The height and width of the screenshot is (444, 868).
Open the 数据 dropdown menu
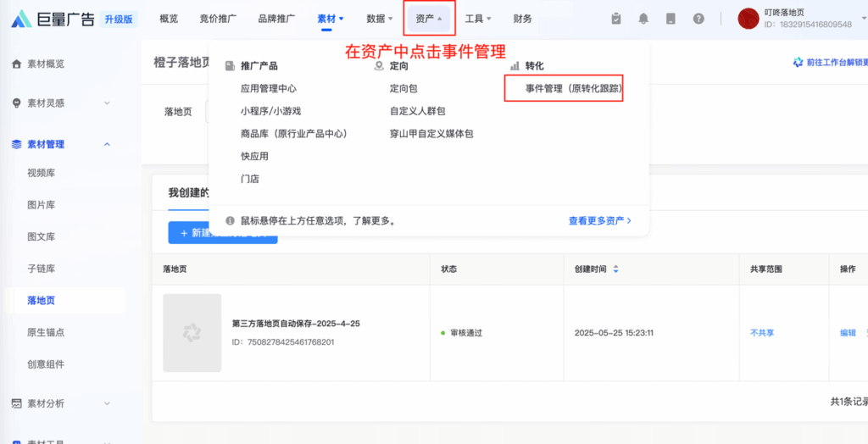pos(380,19)
